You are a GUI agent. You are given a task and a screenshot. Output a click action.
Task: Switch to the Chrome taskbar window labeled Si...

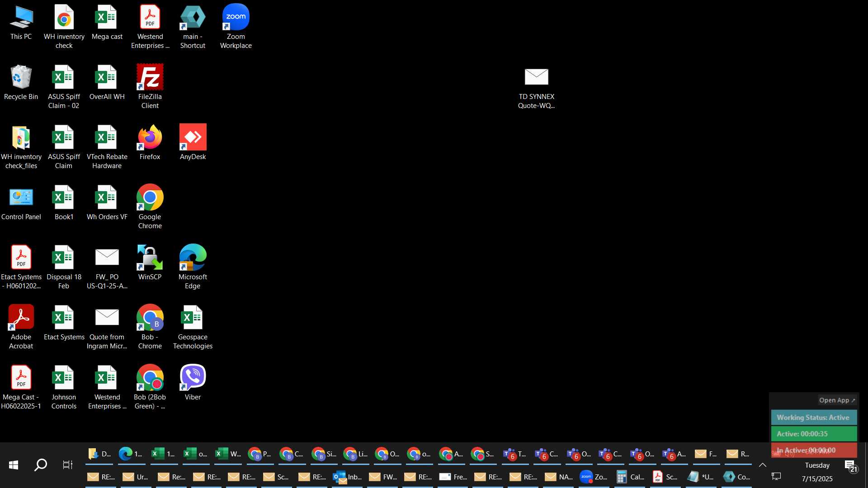324,454
